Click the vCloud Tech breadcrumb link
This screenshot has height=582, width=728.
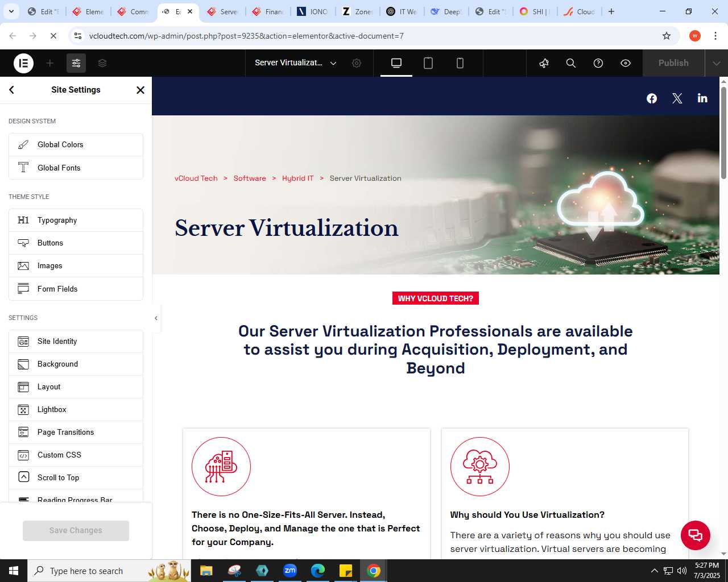click(x=196, y=178)
